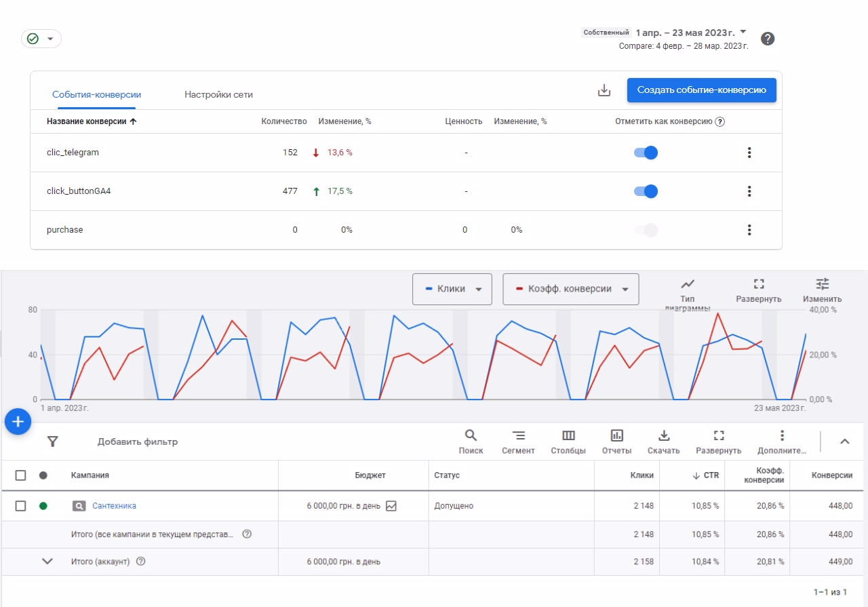Viewport: 868px width, 607px height.
Task: Open the Отчеты reports icon
Action: tap(616, 442)
